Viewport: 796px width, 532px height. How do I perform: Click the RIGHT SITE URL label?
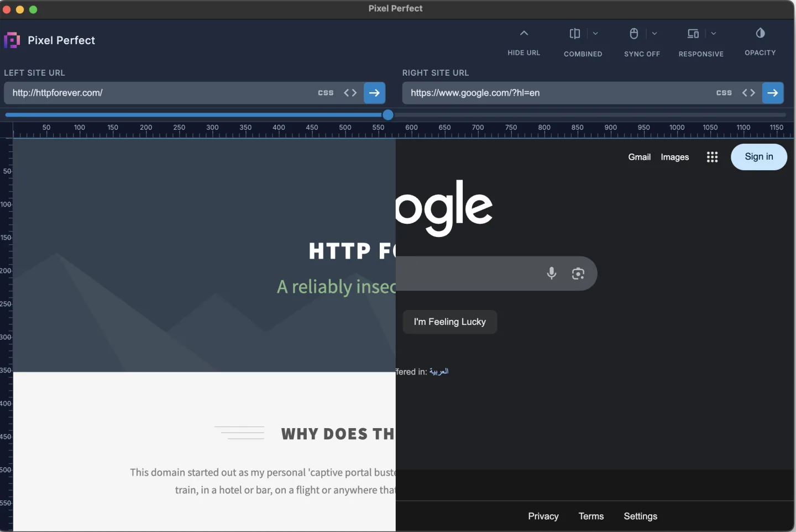436,73
